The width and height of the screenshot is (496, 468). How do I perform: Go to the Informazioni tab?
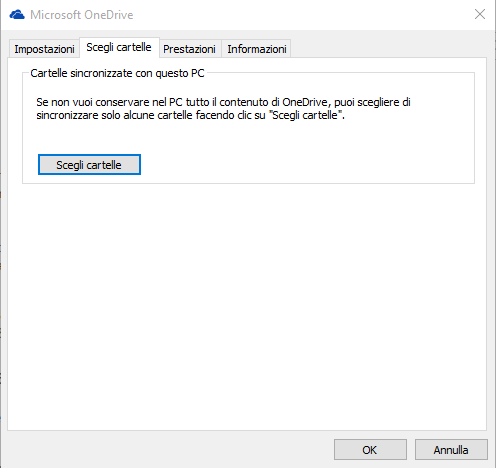pyautogui.click(x=257, y=49)
